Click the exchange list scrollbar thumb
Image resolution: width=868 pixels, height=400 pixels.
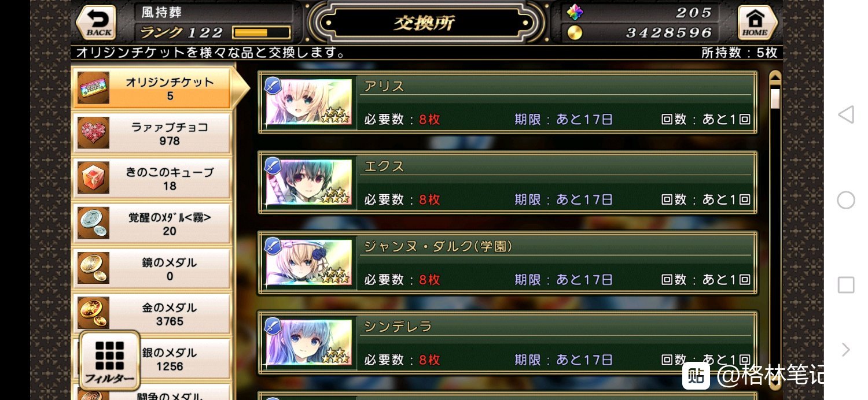(775, 98)
